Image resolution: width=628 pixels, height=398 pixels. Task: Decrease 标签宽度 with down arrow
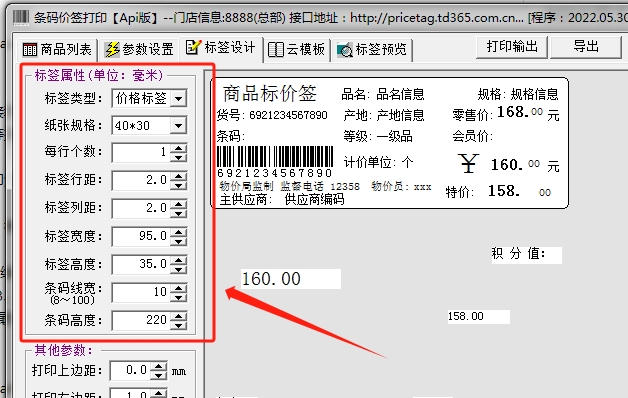point(179,241)
